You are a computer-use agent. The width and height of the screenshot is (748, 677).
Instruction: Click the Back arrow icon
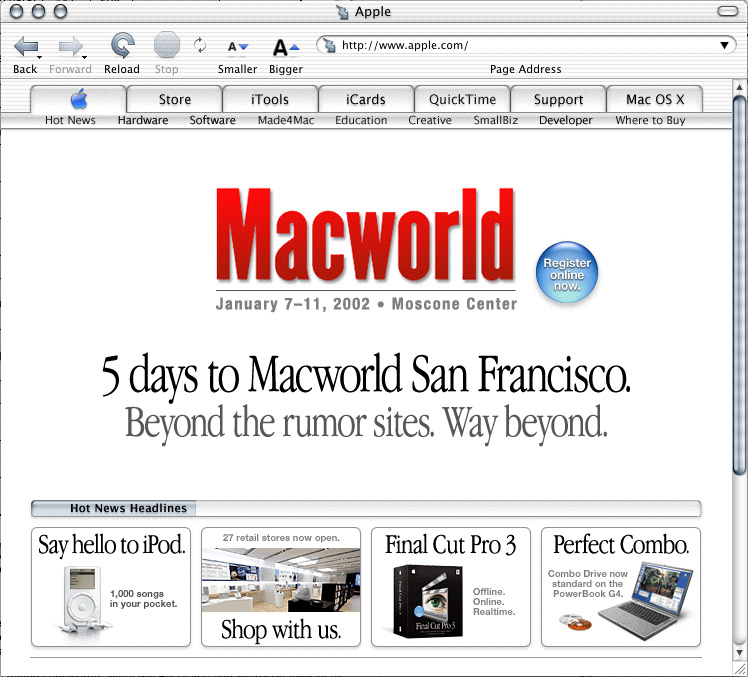(x=26, y=47)
